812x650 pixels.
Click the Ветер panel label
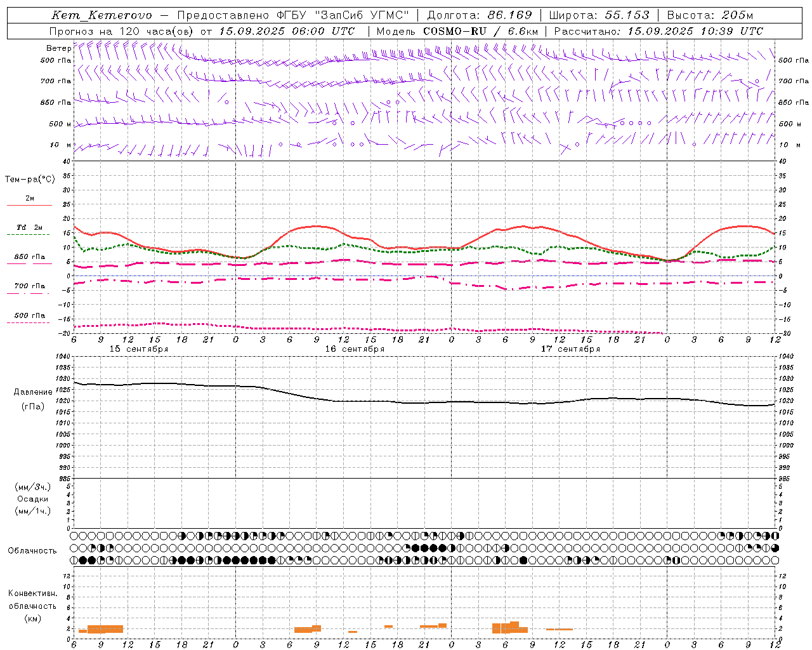(58, 48)
